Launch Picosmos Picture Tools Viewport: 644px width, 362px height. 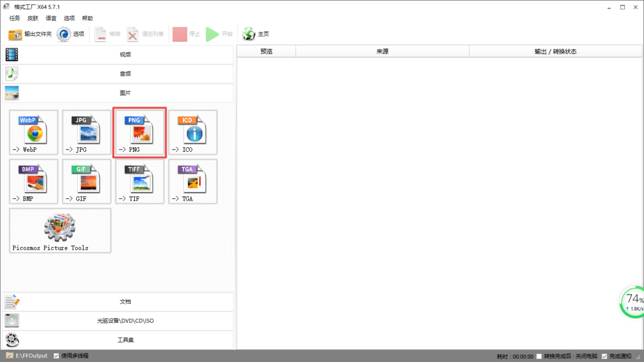tap(60, 231)
